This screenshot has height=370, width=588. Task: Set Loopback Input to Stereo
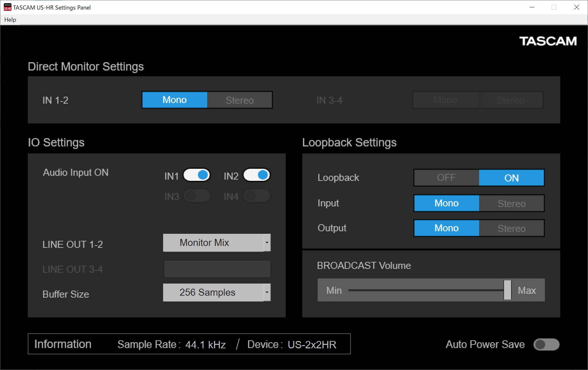511,203
